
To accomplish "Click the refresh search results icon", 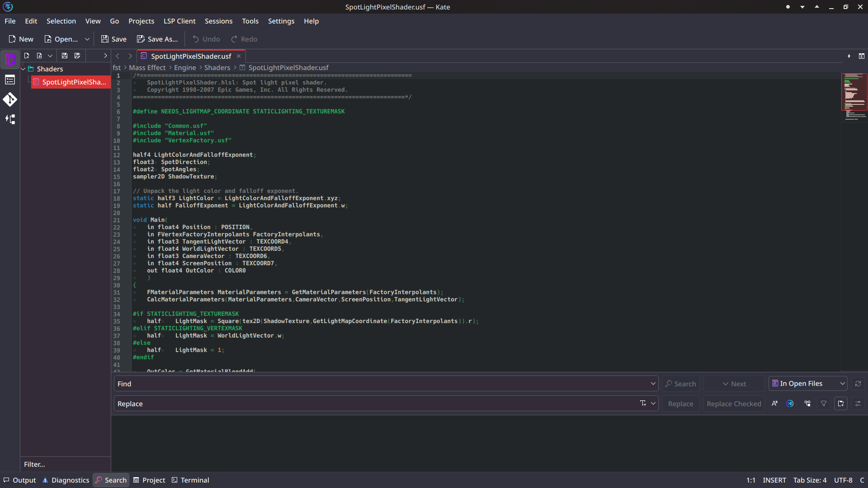I will click(x=858, y=384).
